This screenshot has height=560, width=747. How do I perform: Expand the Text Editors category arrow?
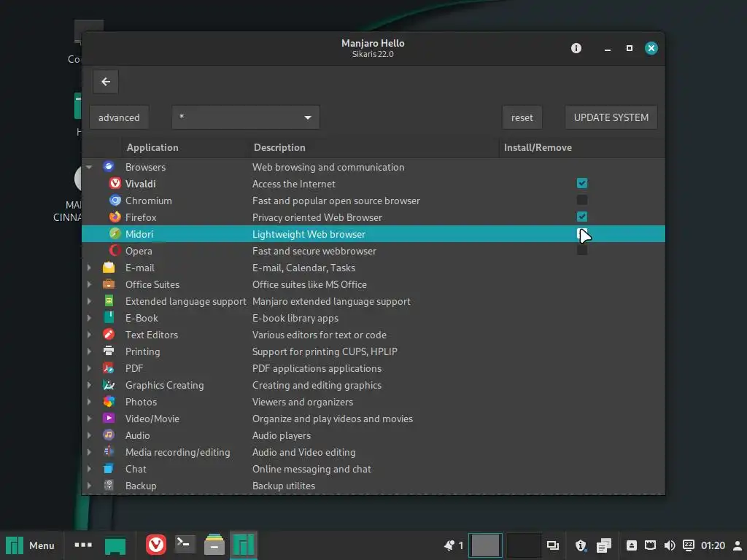[89, 334]
